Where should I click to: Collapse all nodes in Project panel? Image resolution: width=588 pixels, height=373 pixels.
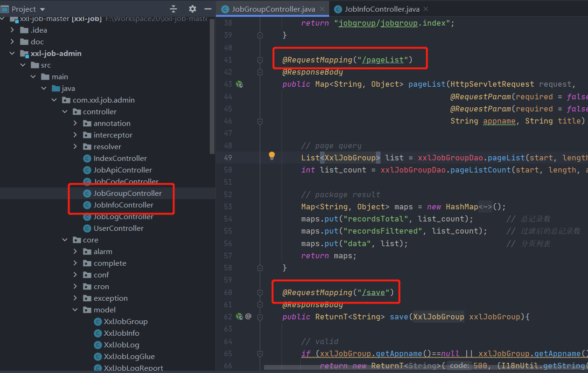tap(173, 9)
